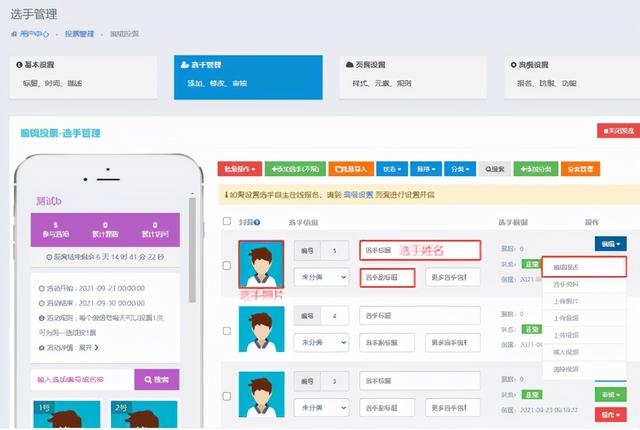Open the red 批量操作 dropdown button
Image resolution: width=640 pixels, height=430 pixels.
point(240,169)
